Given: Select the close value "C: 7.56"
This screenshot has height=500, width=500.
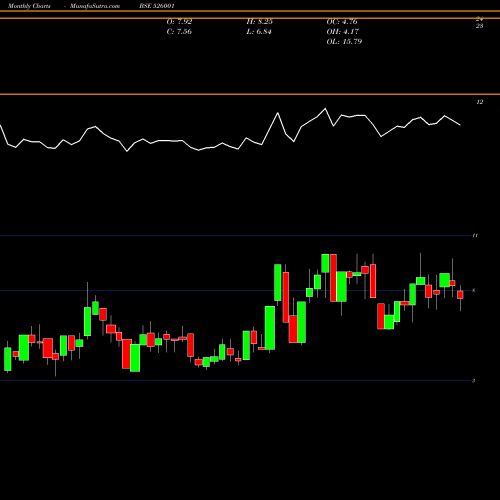Looking at the screenshot, I should pos(179,32).
